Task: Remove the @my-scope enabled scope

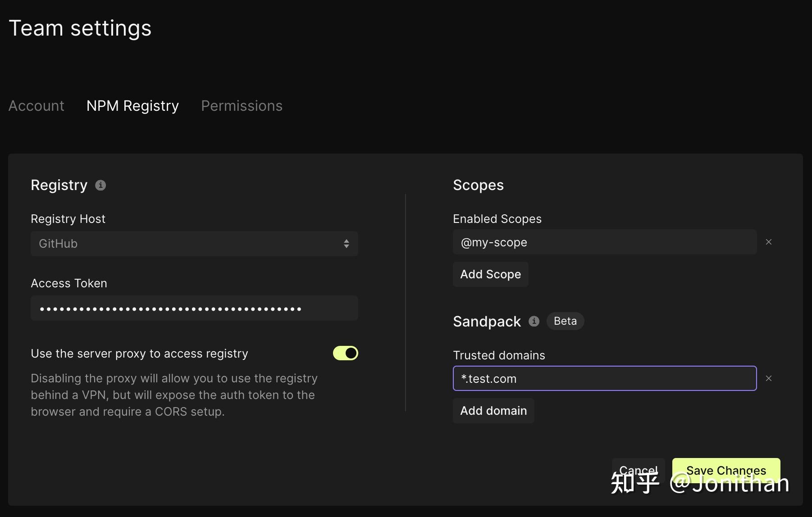Action: point(769,242)
